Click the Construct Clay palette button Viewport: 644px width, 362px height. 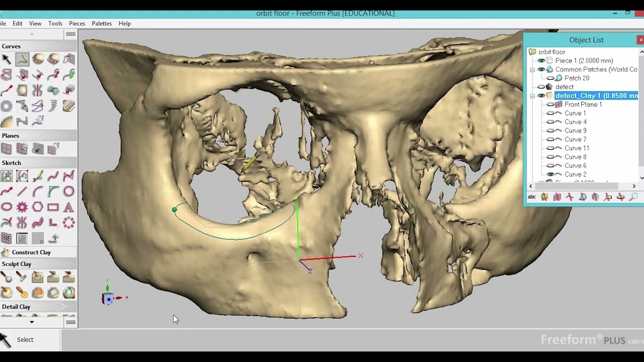[38, 252]
